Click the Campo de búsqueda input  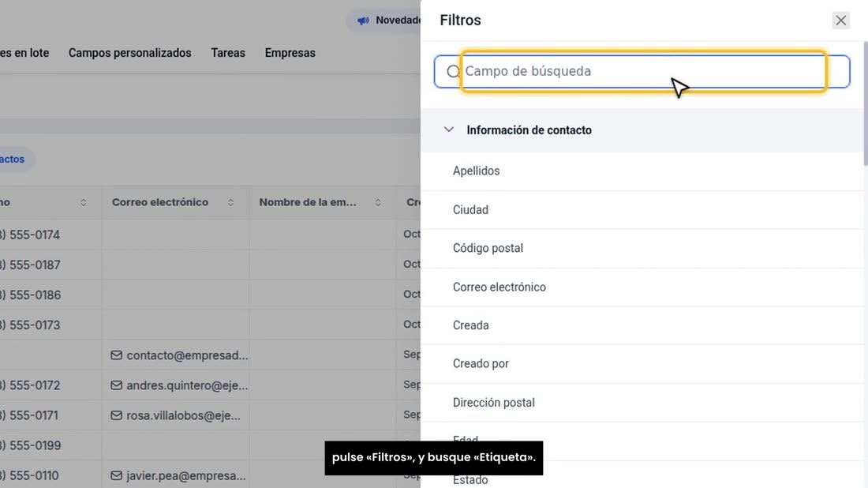(642, 71)
